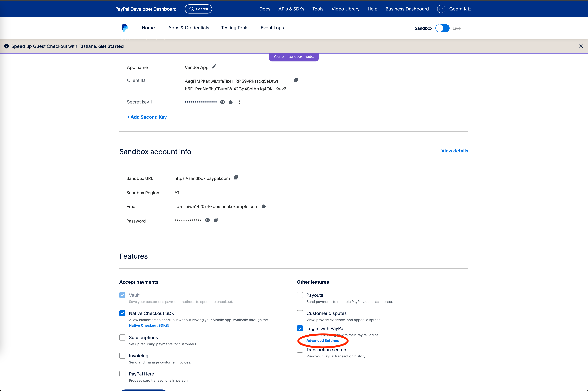Image resolution: width=588 pixels, height=391 pixels.
Task: Copy the Client ID to clipboard
Action: pyautogui.click(x=295, y=80)
